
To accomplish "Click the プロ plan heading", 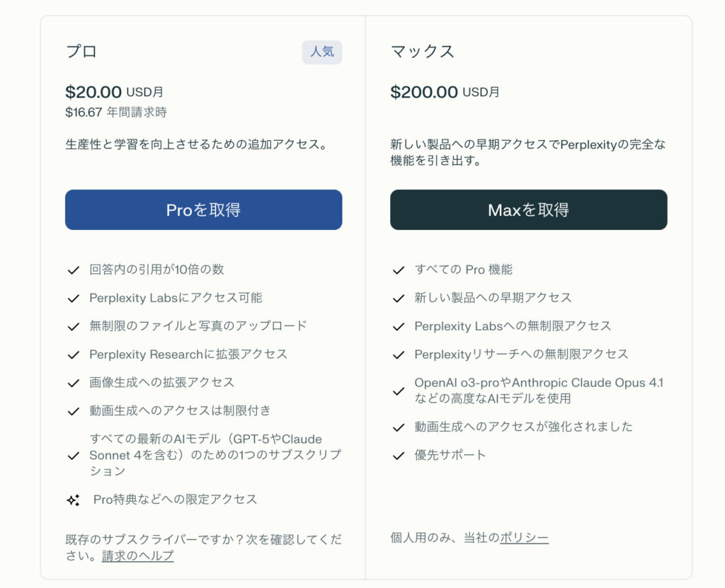I will pyautogui.click(x=81, y=52).
